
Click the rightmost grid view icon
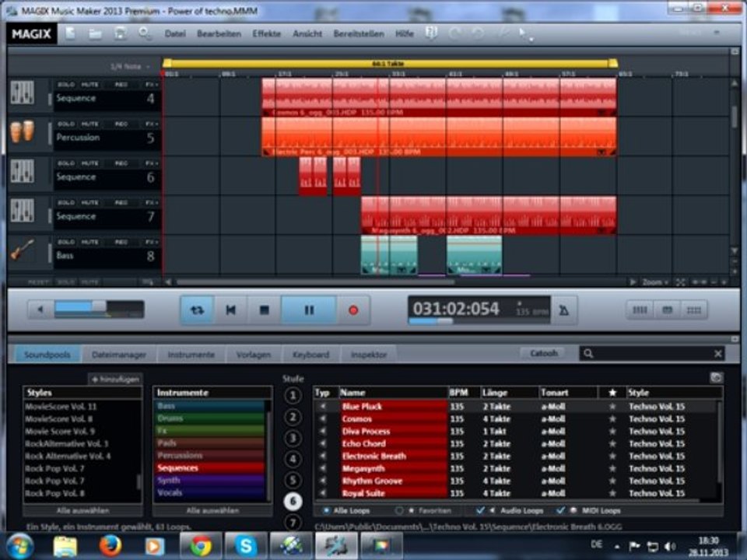coord(693,310)
